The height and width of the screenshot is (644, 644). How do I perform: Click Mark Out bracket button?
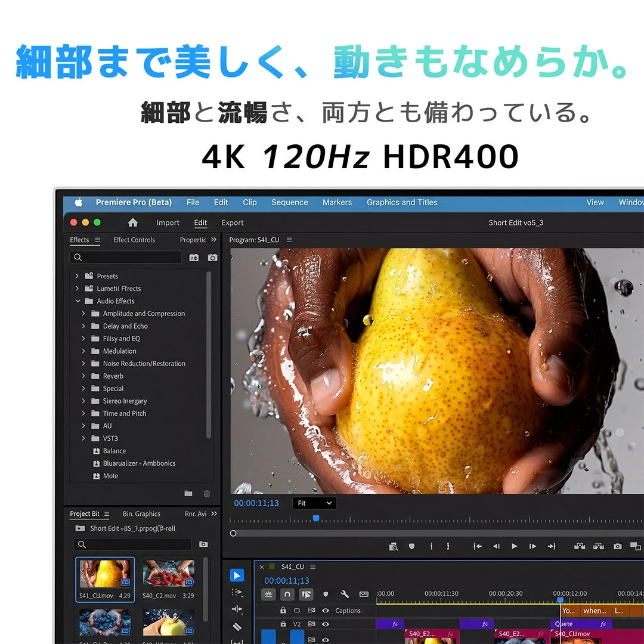click(x=448, y=546)
